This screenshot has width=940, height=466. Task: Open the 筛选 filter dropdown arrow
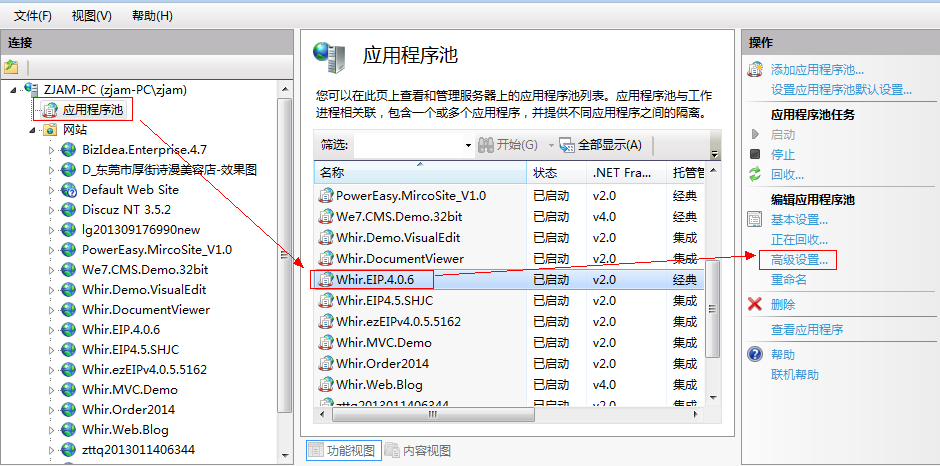click(x=468, y=145)
